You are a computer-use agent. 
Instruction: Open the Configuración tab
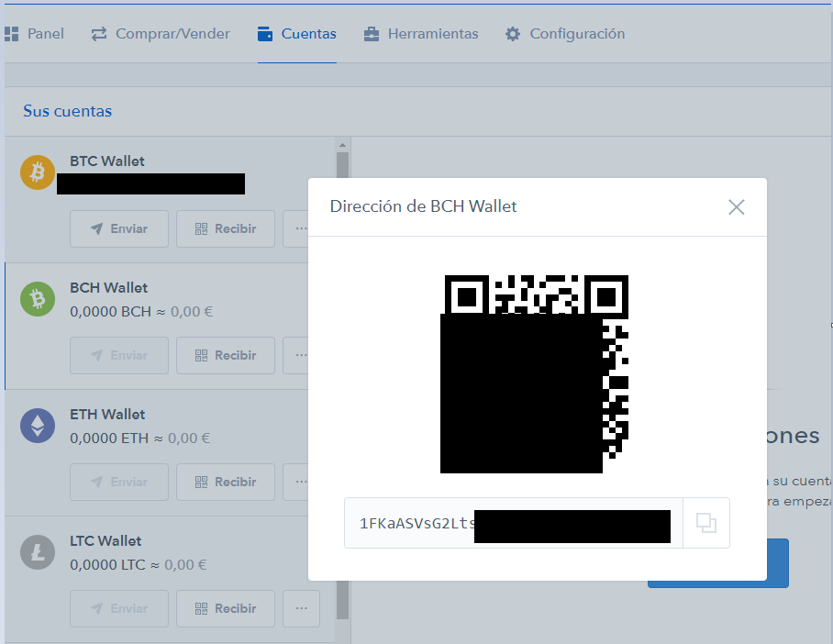click(565, 34)
